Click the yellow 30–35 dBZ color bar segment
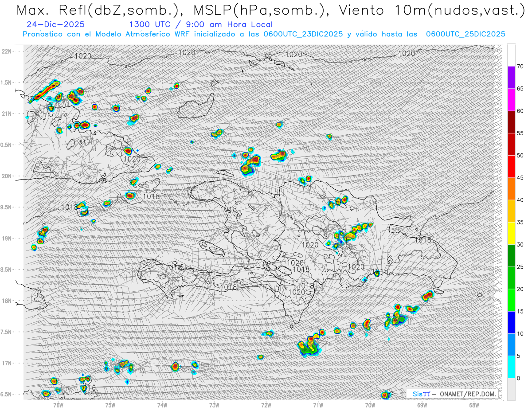Screen dimensions: 532x411 click(511, 233)
